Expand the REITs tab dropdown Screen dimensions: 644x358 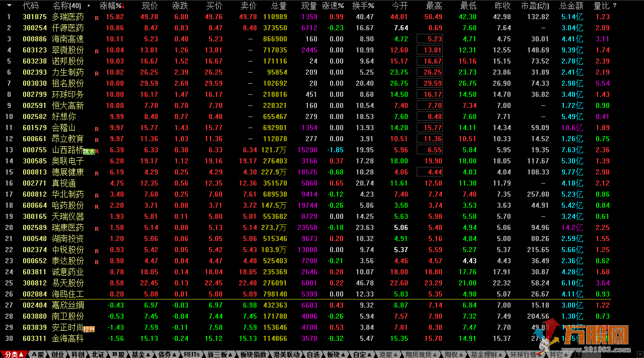click(x=193, y=354)
